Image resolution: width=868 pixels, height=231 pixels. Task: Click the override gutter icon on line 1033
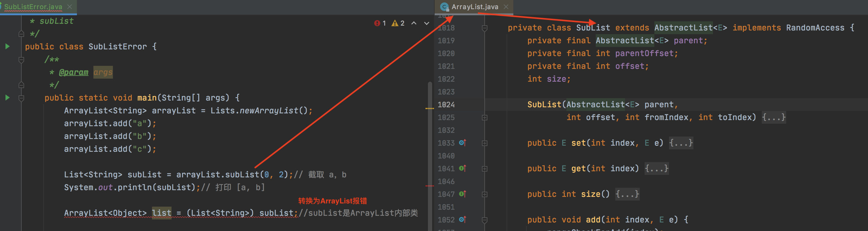[x=463, y=143]
